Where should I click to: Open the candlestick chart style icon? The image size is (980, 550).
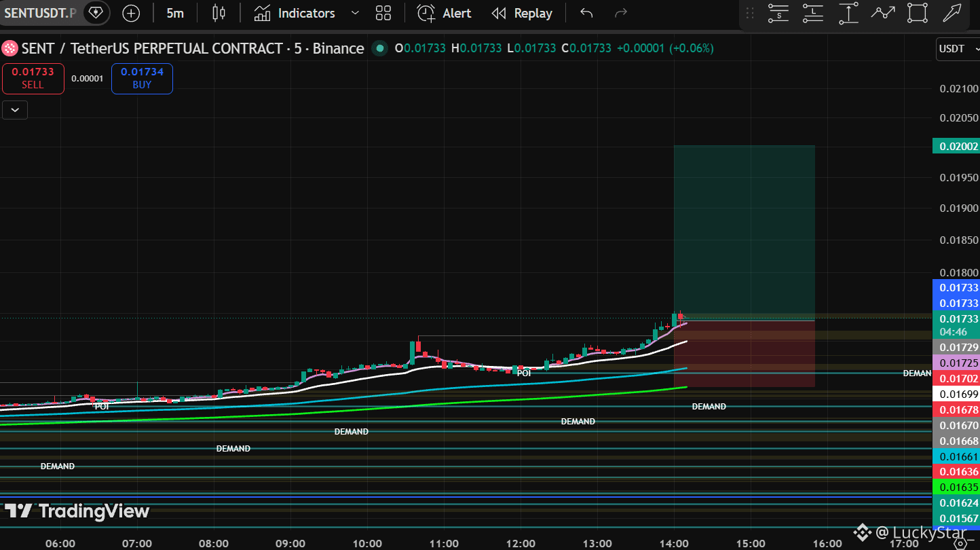(x=219, y=13)
